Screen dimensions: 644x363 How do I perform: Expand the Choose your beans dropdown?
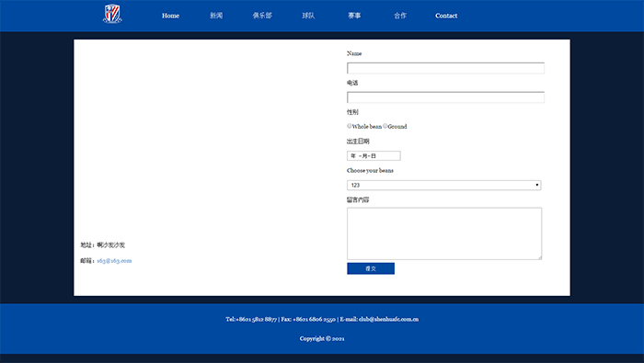(x=444, y=185)
